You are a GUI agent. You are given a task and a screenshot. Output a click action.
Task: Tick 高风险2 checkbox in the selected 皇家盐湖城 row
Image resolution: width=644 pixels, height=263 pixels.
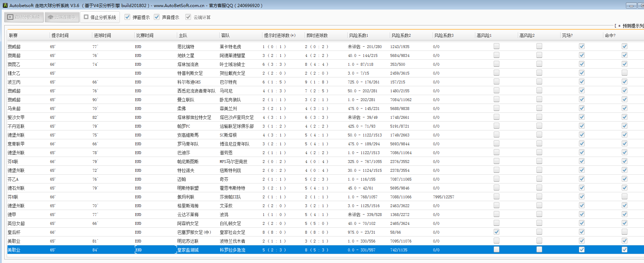539,250
